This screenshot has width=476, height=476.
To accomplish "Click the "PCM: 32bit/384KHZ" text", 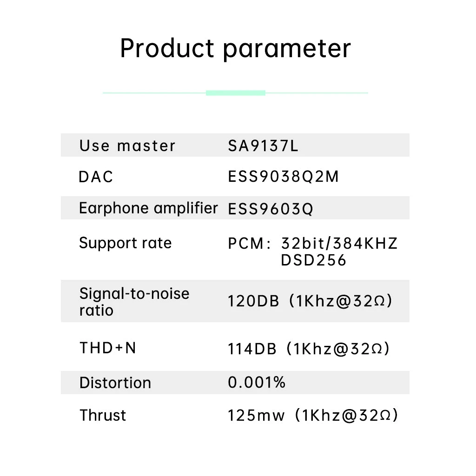I will pyautogui.click(x=313, y=244).
